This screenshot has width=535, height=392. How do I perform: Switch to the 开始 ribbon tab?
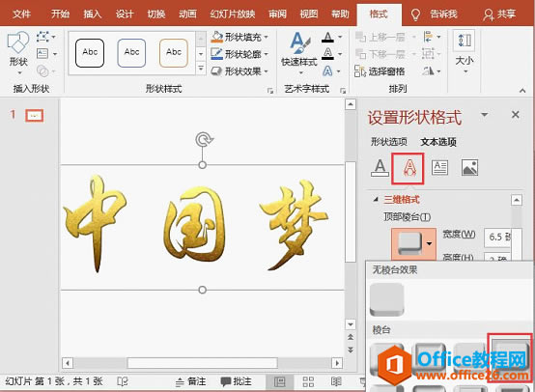[60, 14]
